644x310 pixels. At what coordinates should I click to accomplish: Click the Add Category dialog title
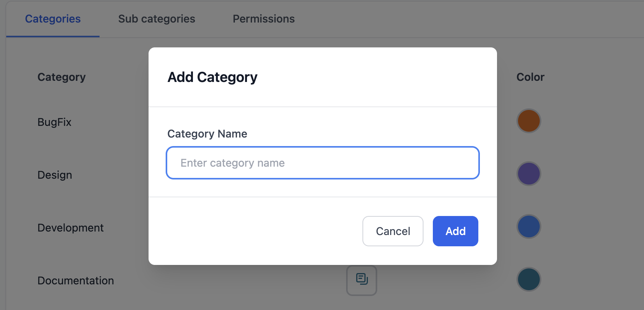212,77
